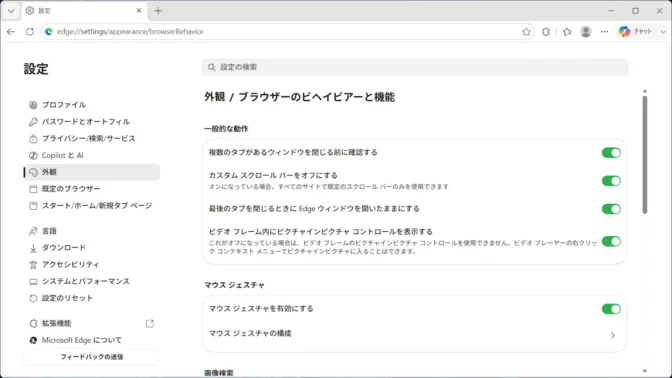Open the tab list chevron in title bar

[11, 11]
